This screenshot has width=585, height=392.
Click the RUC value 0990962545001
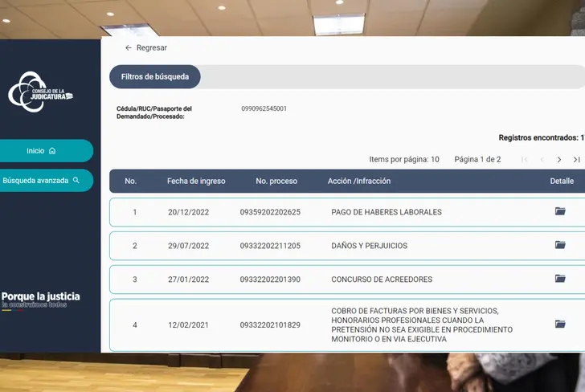[x=264, y=108]
